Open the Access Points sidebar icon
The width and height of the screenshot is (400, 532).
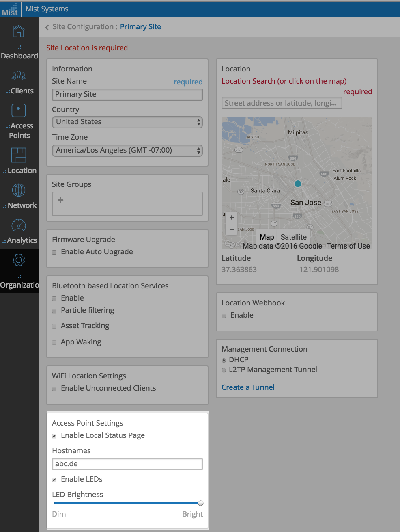19,110
